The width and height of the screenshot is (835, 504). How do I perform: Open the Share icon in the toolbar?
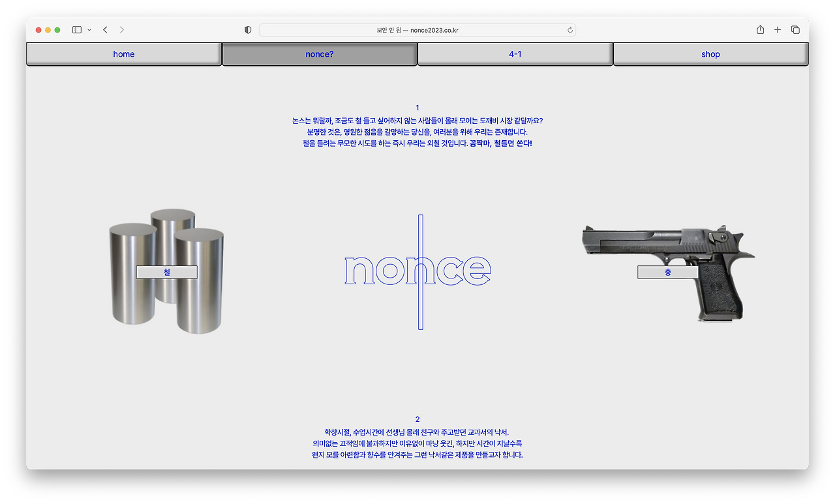click(760, 30)
